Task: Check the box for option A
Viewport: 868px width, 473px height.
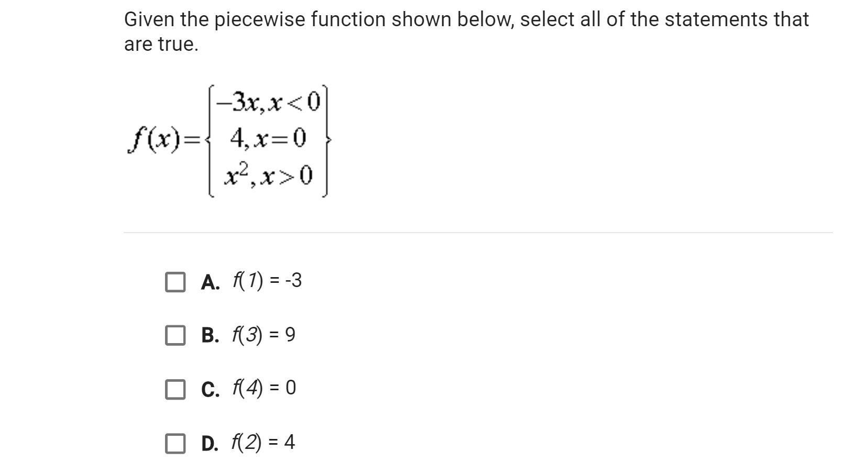Action: pyautogui.click(x=175, y=282)
